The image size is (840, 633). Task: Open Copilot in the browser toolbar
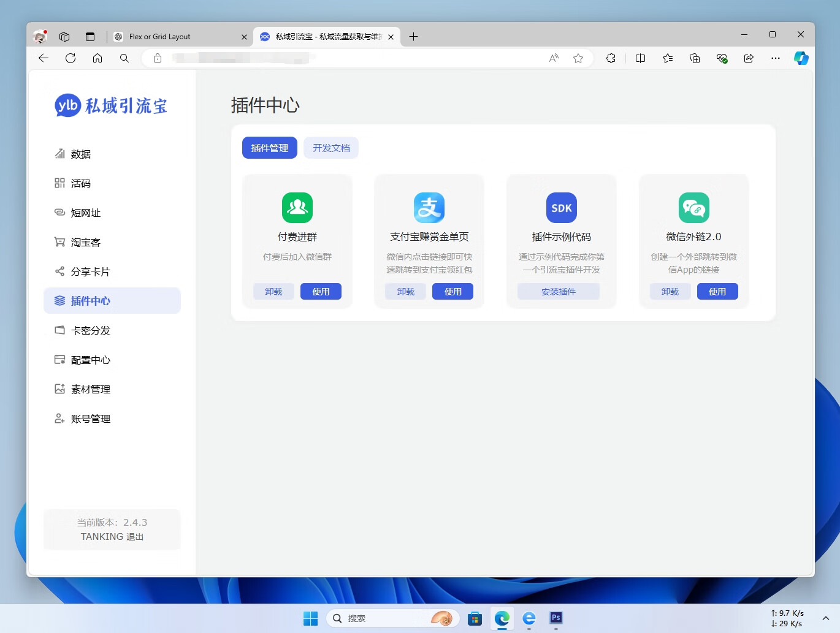click(801, 58)
